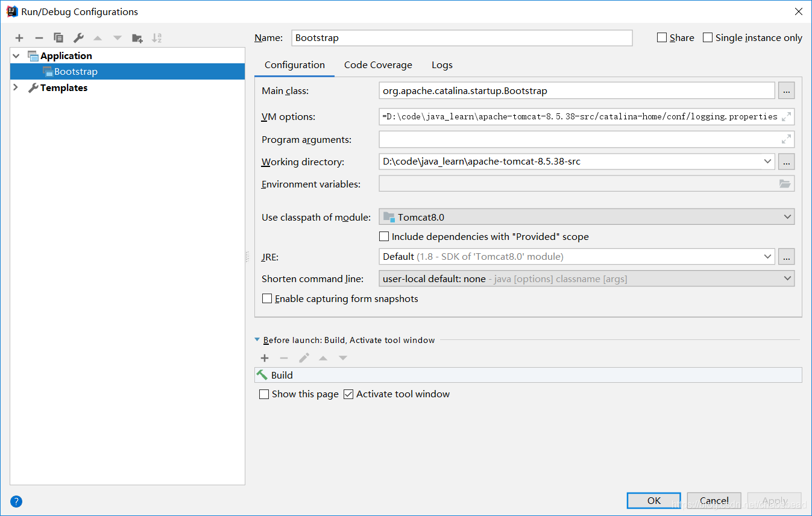Confirm with the OK button
The image size is (812, 516).
click(x=654, y=500)
